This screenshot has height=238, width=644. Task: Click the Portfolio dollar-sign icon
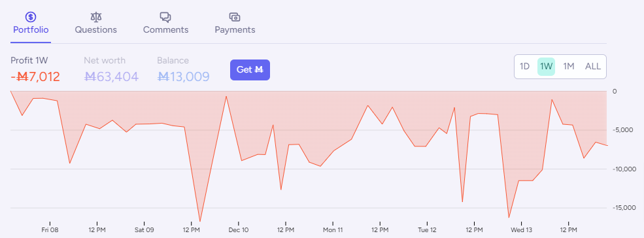point(31,17)
